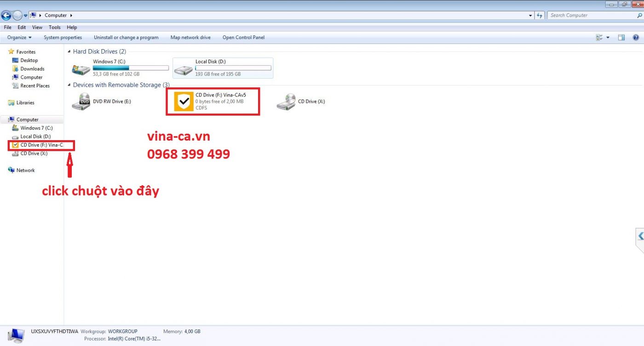This screenshot has width=644, height=346.
Task: Open Local Disk (D:) drive icon
Action: point(184,69)
